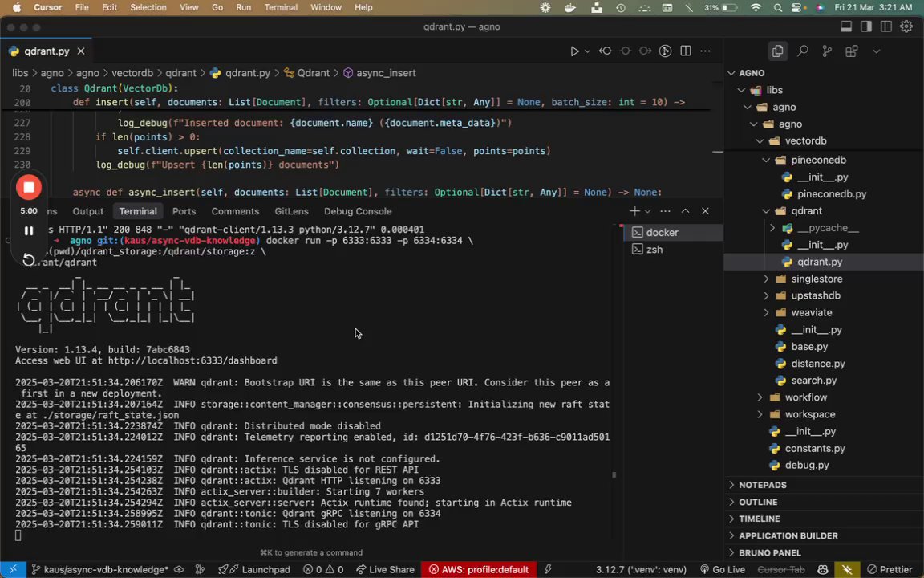This screenshot has width=924, height=578.
Task: Open the Extensions view icon
Action: [852, 51]
